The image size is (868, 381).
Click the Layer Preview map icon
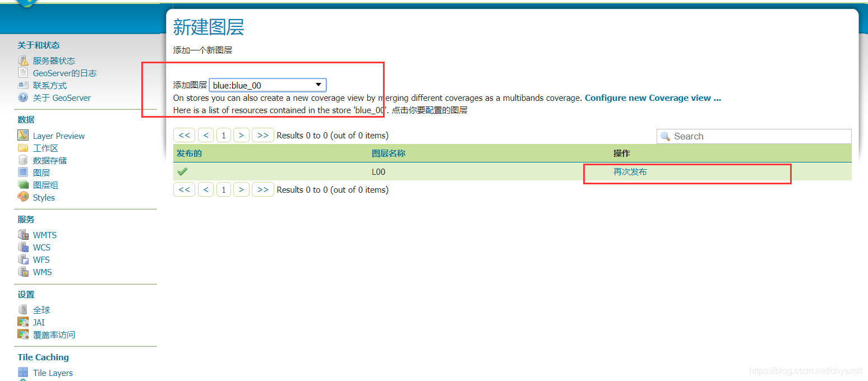coord(23,136)
